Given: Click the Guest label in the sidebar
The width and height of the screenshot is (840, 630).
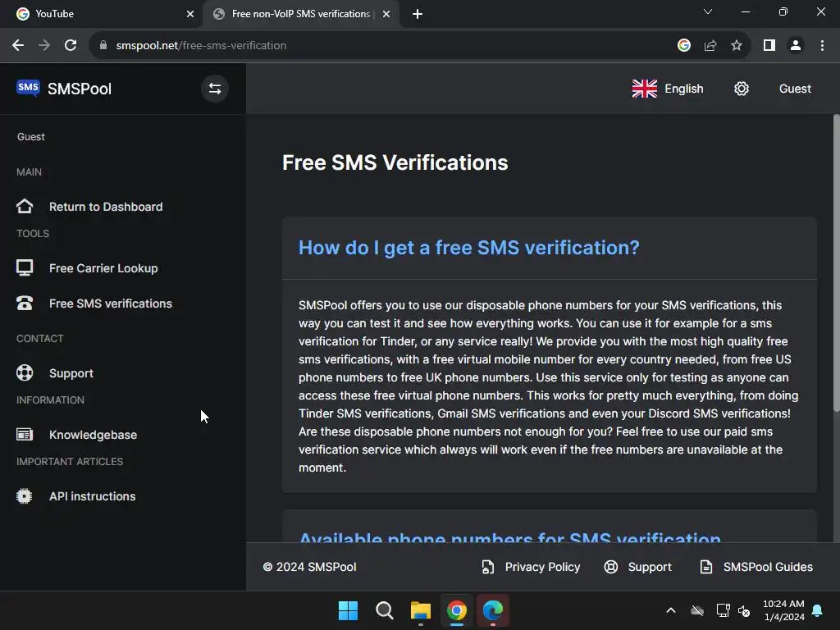Looking at the screenshot, I should tap(31, 137).
